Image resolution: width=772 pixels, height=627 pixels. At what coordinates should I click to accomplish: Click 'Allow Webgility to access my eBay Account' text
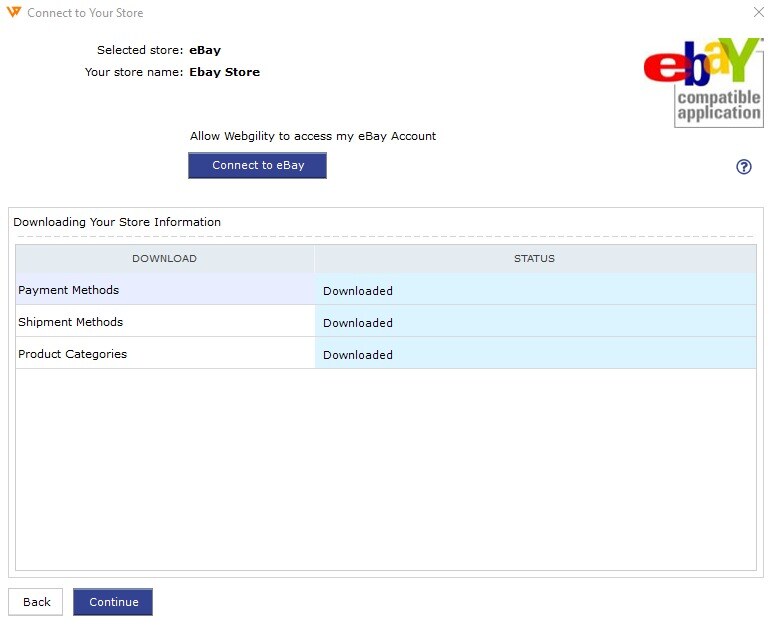313,136
